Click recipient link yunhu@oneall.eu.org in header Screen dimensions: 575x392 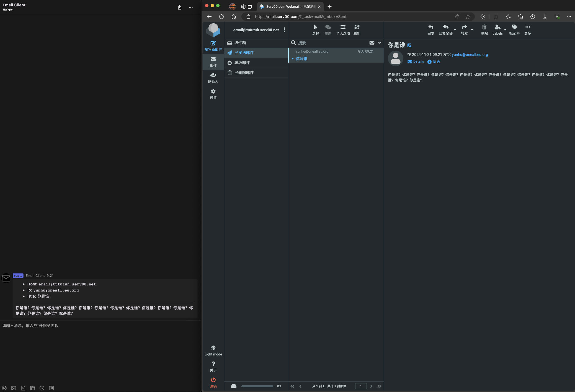click(470, 55)
